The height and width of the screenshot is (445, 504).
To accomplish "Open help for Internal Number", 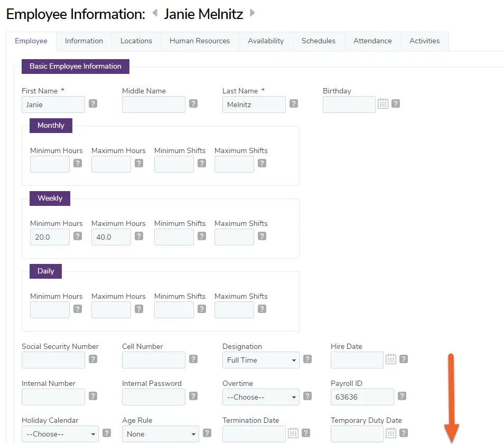I will click(93, 396).
